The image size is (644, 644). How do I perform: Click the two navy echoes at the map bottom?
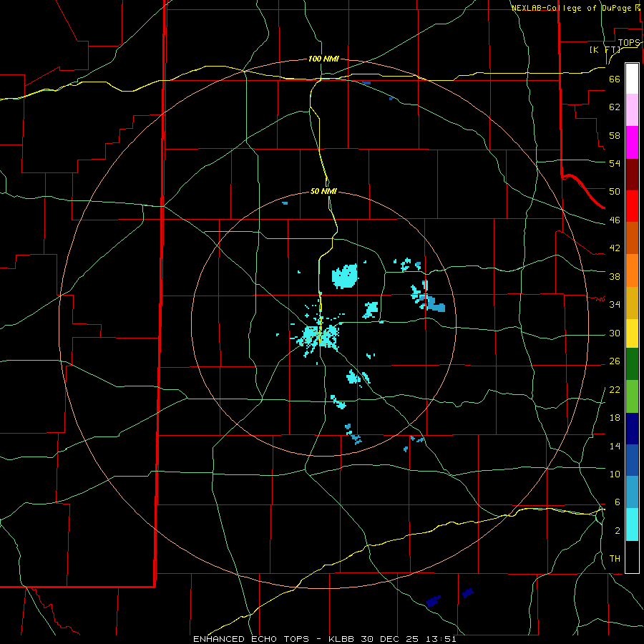point(450,598)
